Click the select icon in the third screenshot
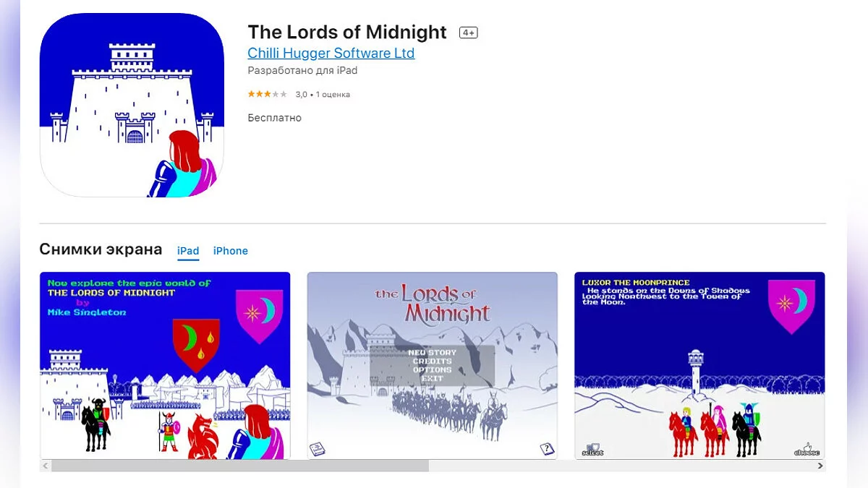 592,449
